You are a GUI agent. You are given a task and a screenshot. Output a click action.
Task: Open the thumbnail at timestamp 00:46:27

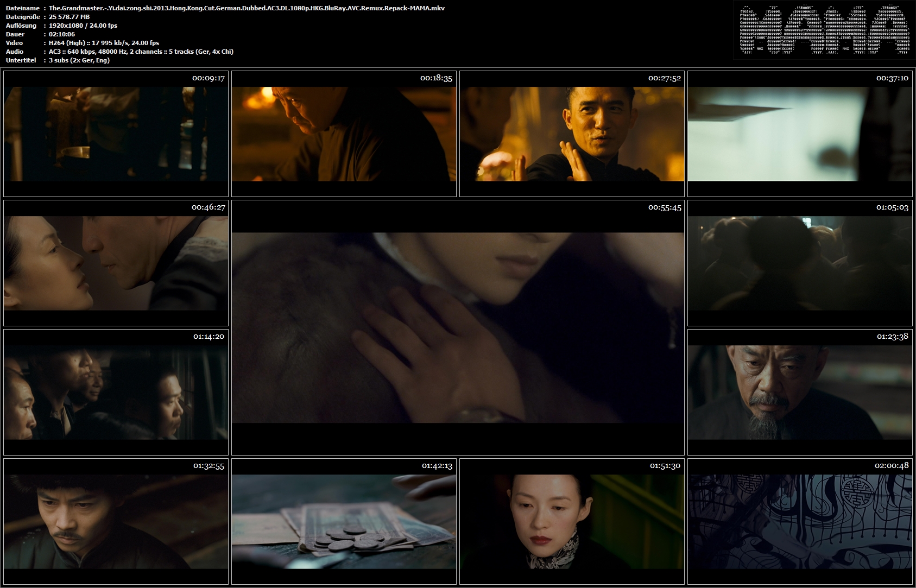coord(116,263)
